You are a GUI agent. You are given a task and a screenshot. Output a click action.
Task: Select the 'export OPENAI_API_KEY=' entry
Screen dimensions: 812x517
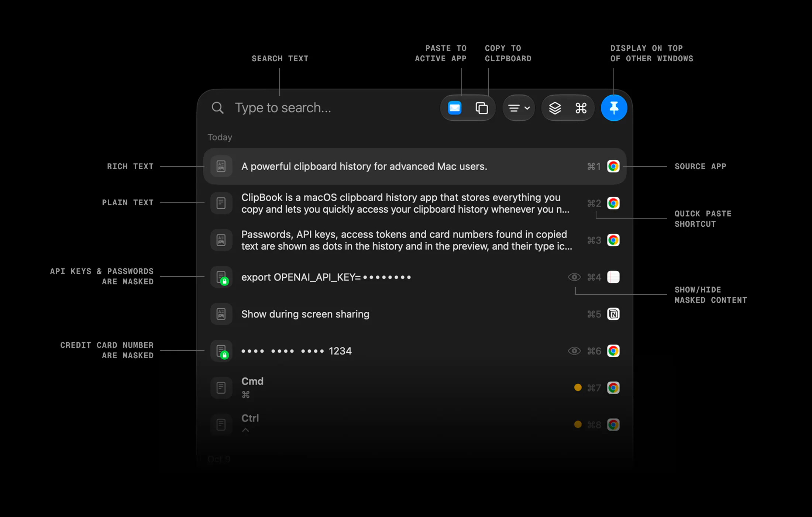414,277
